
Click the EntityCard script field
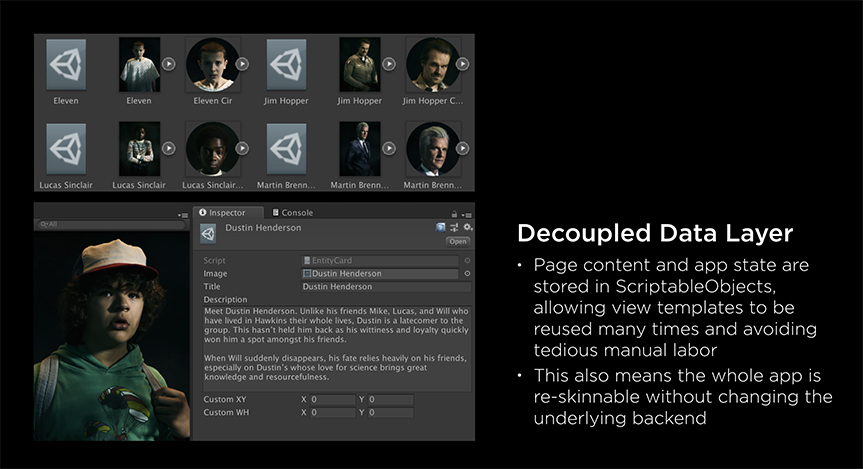point(380,260)
